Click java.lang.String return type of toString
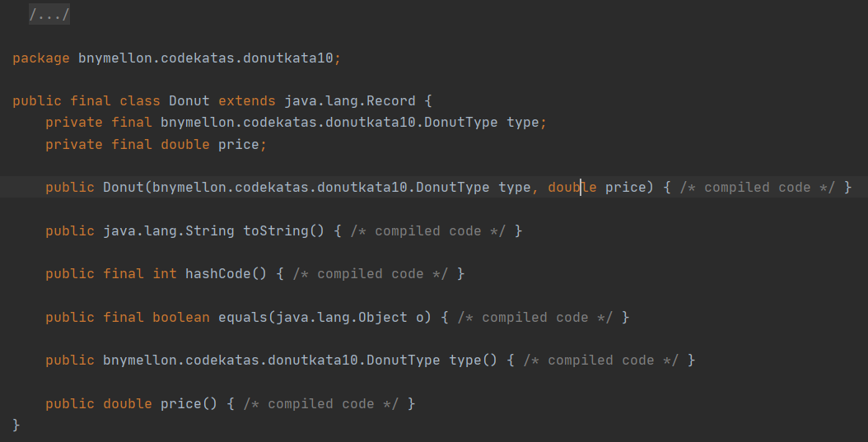This screenshot has height=442, width=868. tap(169, 231)
